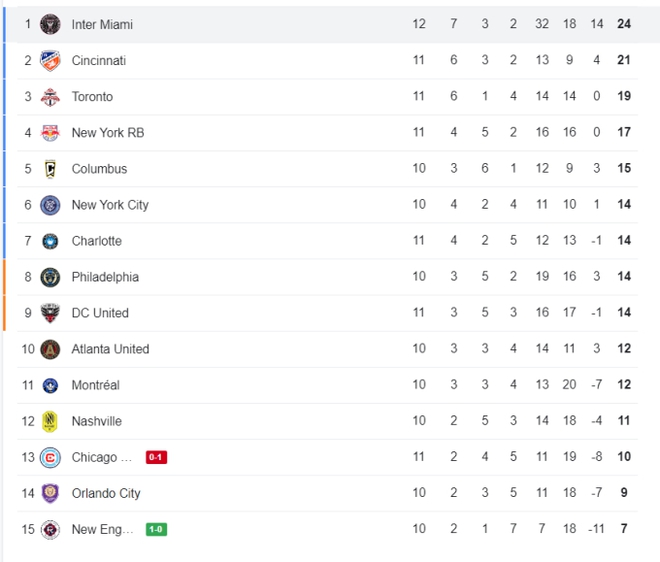Click the red 0-1 live score badge
This screenshot has width=660, height=562.
[156, 457]
